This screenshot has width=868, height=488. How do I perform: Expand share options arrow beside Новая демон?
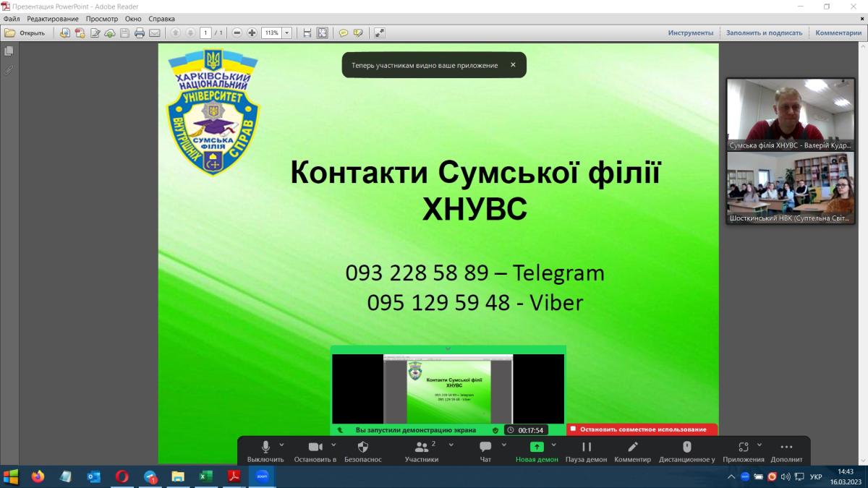point(554,445)
